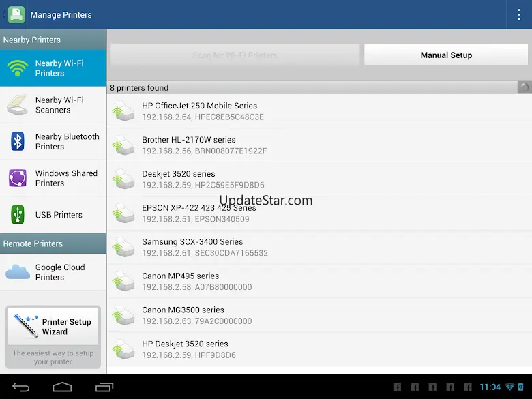532x399 pixels.
Task: Select Samsung SCX-3400 Series
Action: 319,247
